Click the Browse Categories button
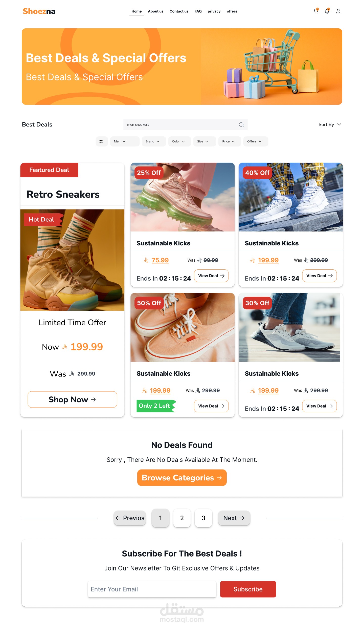This screenshot has width=364, height=636. click(x=182, y=478)
